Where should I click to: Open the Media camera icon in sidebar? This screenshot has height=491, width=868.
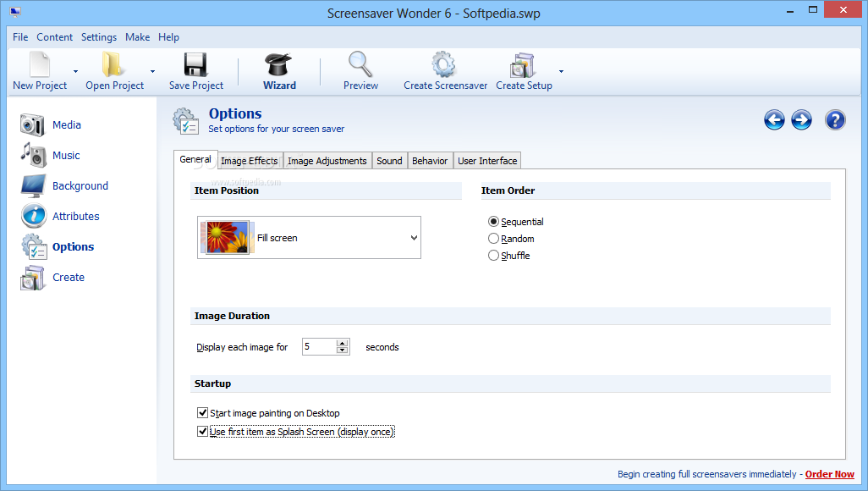pyautogui.click(x=32, y=124)
